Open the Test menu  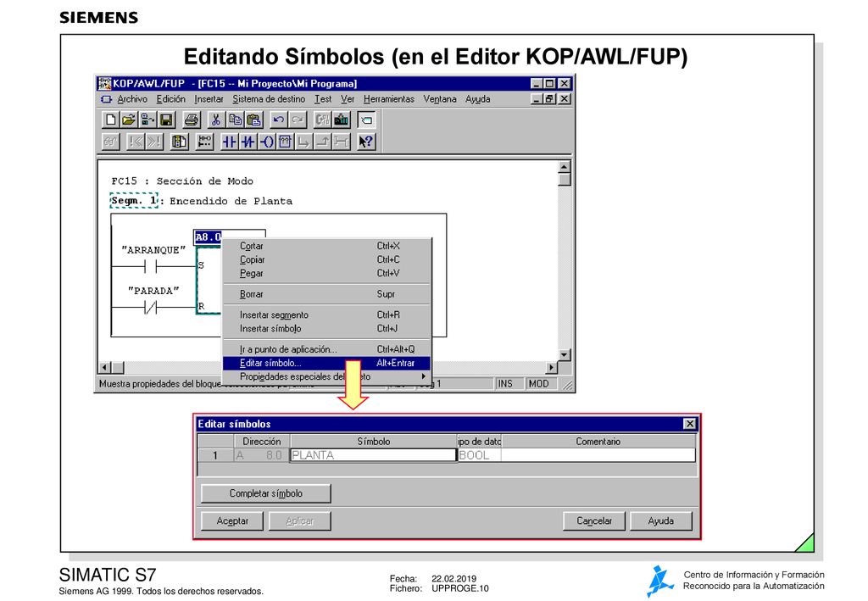(x=323, y=99)
